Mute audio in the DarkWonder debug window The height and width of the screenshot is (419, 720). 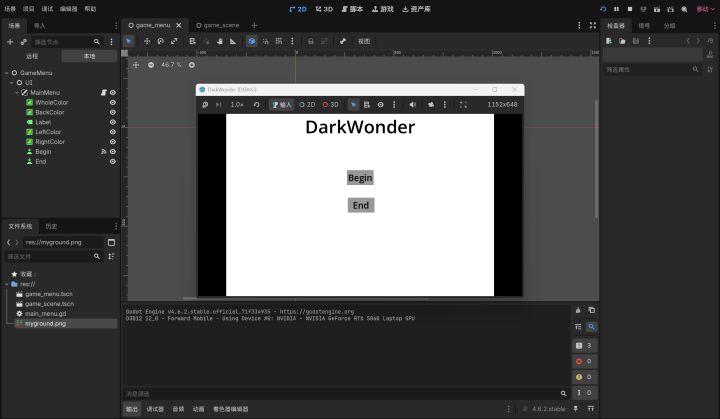(412, 105)
